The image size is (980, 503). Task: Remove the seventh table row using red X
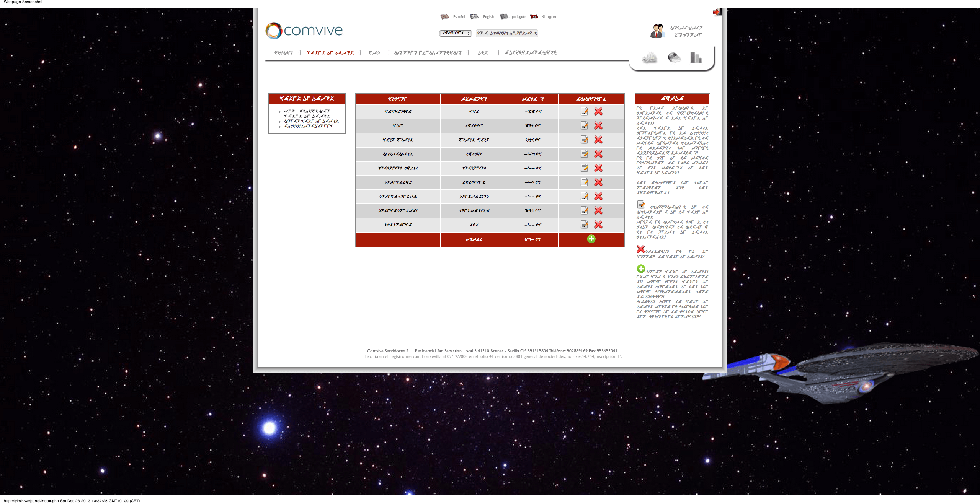coord(598,196)
